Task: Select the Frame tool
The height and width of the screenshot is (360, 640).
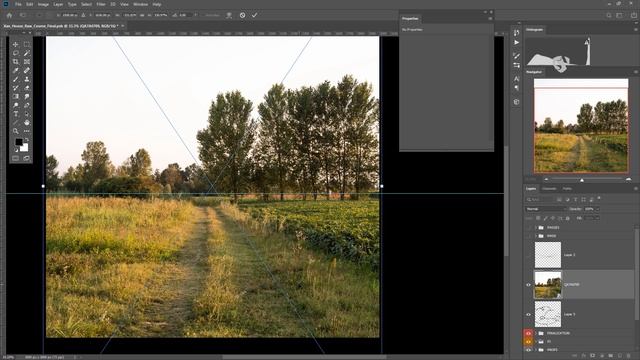Action: pos(27,62)
